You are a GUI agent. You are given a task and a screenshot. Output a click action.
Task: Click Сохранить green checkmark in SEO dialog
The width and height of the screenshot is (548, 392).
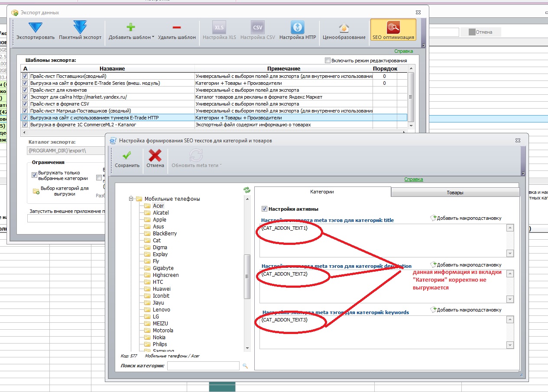127,155
